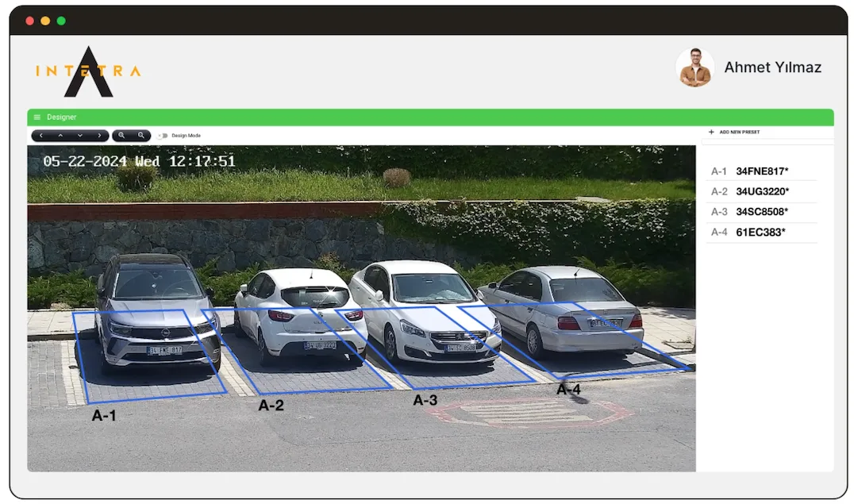This screenshot has width=854, height=504.
Task: Pan camera down with the down arrow
Action: click(x=79, y=136)
